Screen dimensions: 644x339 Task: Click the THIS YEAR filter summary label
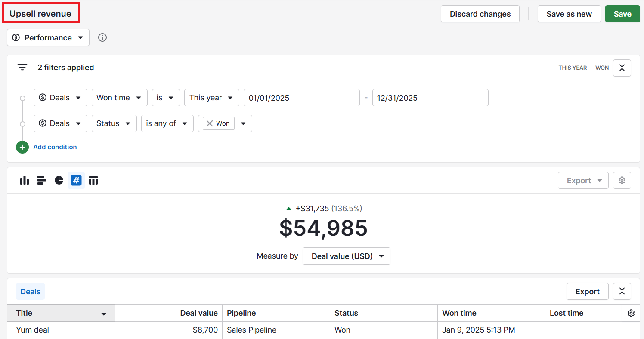573,68
